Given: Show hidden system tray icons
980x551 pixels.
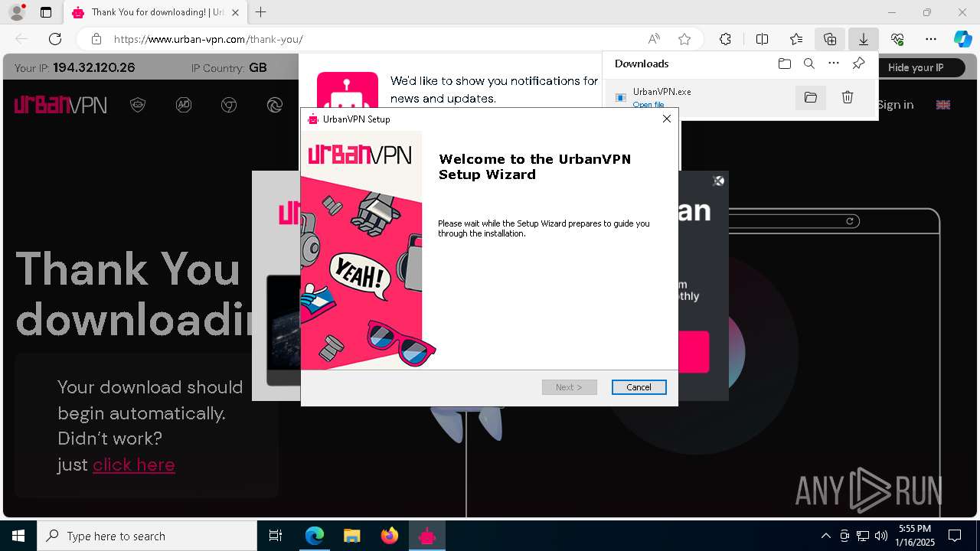Looking at the screenshot, I should 825,536.
